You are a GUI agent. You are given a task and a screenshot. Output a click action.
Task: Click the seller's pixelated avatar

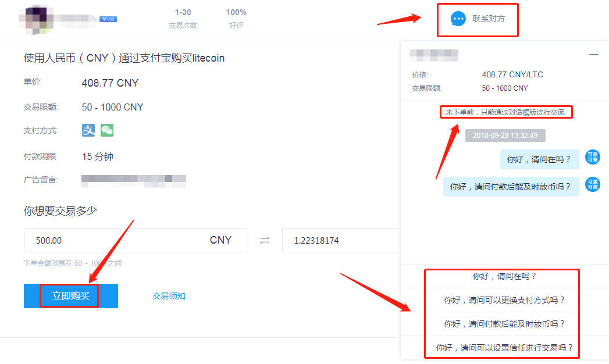coord(36,19)
